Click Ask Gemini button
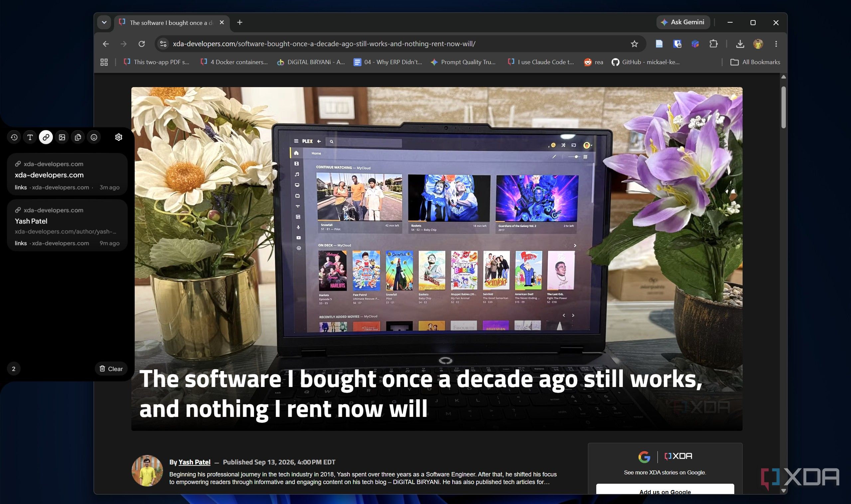Image resolution: width=851 pixels, height=504 pixels. pyautogui.click(x=683, y=22)
